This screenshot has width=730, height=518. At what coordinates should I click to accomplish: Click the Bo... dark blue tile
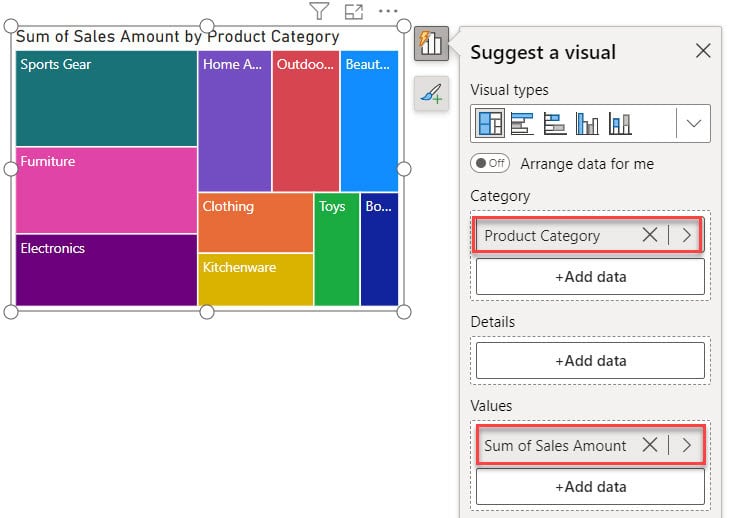pos(379,249)
